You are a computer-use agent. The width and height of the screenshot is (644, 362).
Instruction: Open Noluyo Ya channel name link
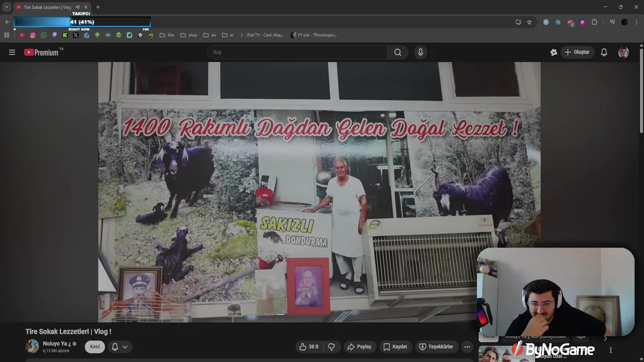point(57,344)
